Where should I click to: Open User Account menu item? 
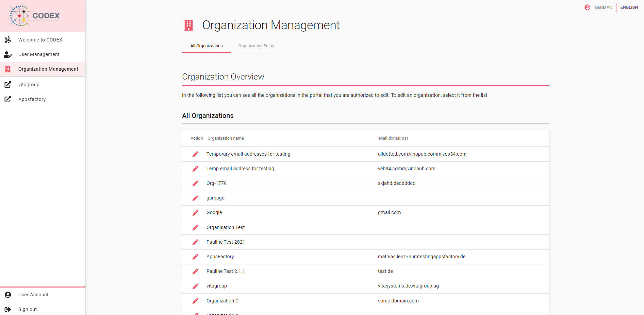pyautogui.click(x=43, y=295)
